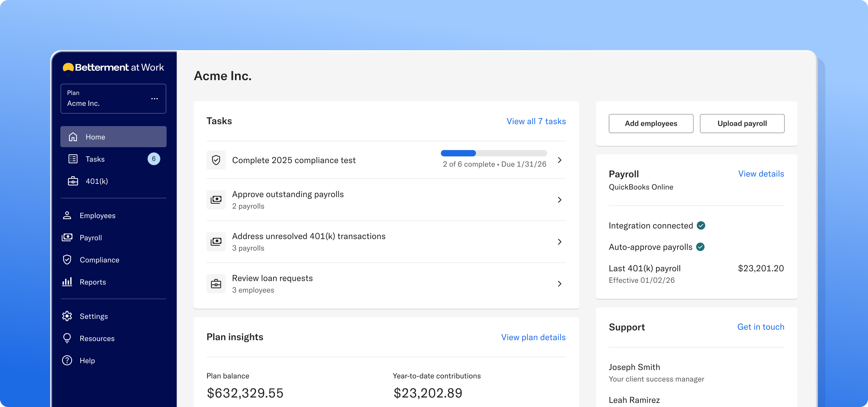The image size is (868, 407).
Task: Click the compliance test progress bar
Action: pyautogui.click(x=494, y=153)
